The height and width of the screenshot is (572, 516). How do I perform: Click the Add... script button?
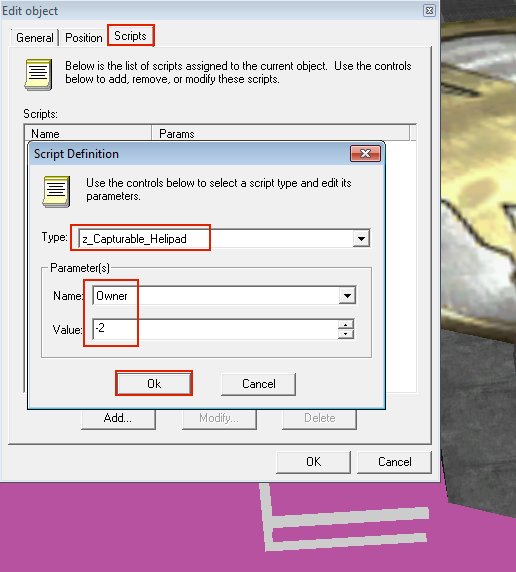[118, 418]
